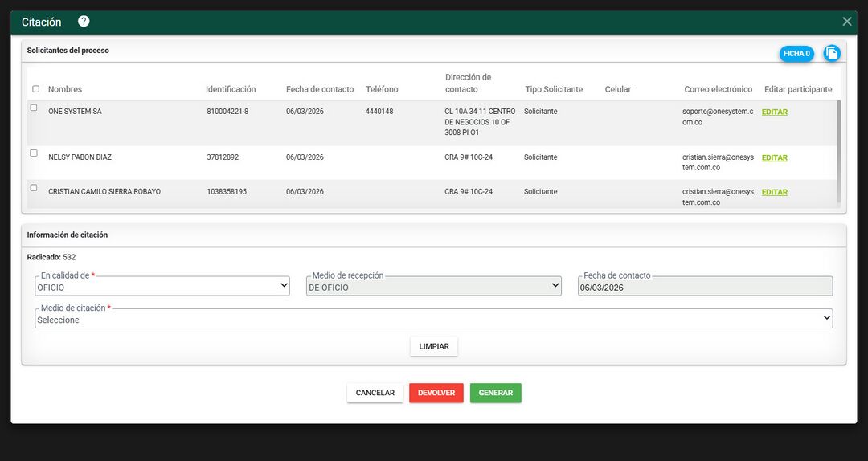Open the En calidad de dropdown

(162, 287)
